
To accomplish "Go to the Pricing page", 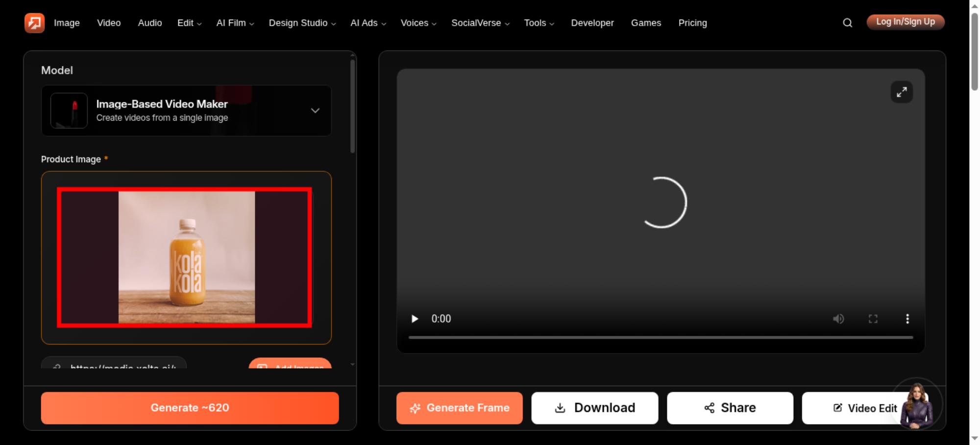I will 692,23.
